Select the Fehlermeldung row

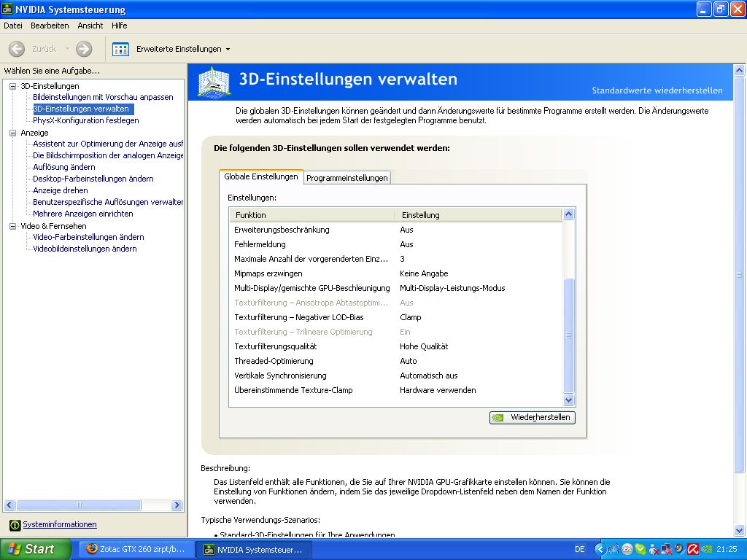396,245
